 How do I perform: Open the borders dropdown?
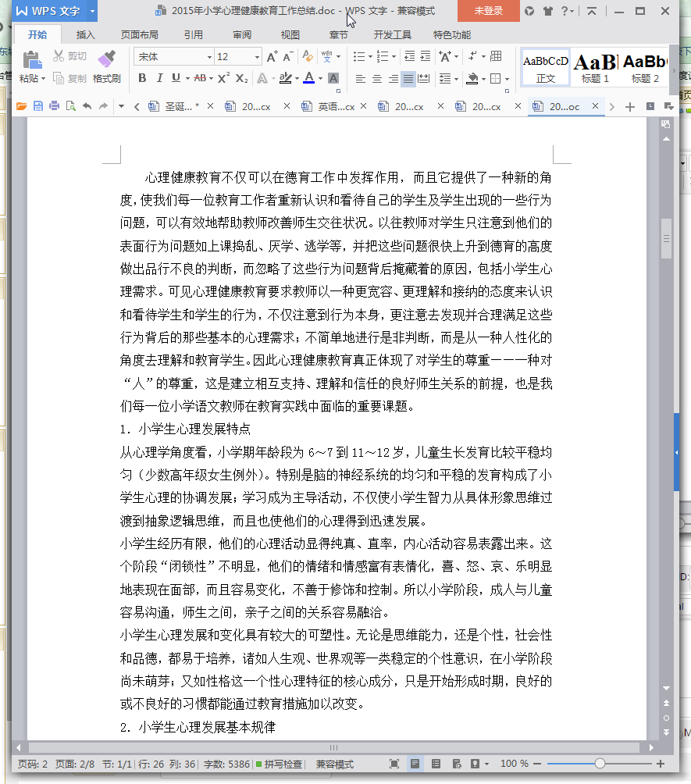tap(507, 79)
